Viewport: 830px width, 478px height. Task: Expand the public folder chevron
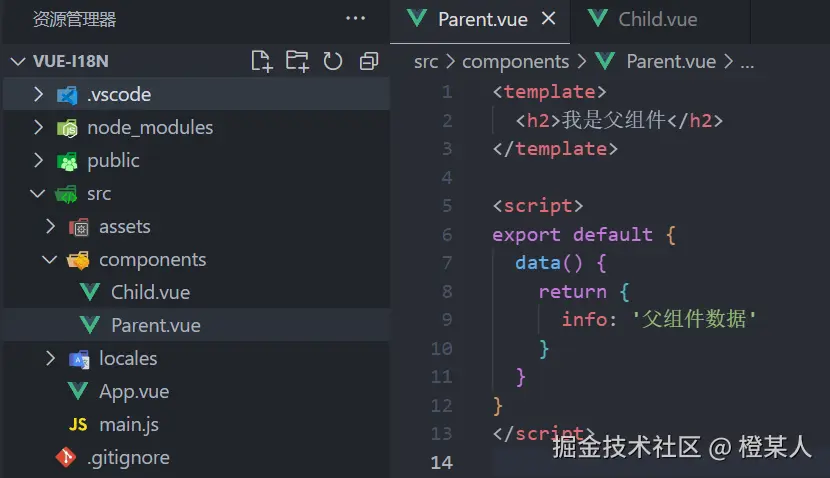tap(38, 160)
